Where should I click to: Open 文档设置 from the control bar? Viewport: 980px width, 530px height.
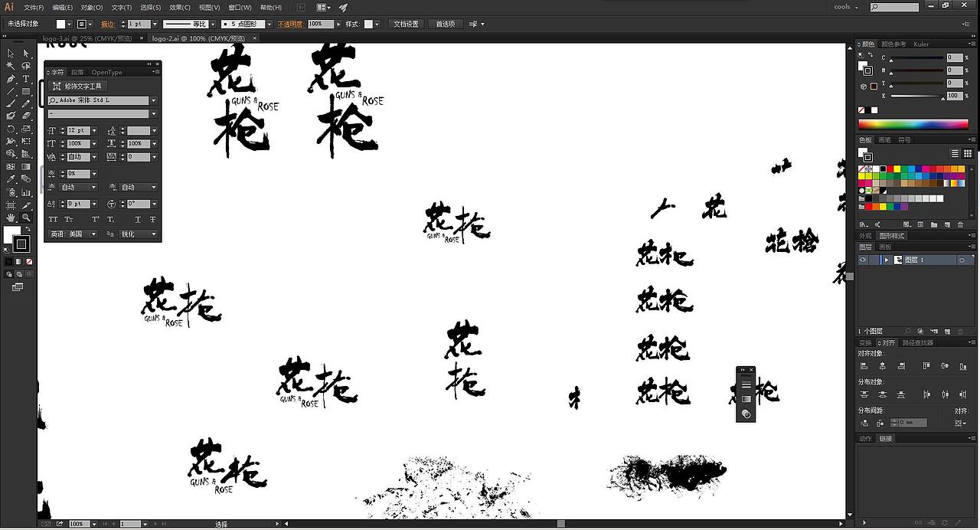tap(406, 24)
